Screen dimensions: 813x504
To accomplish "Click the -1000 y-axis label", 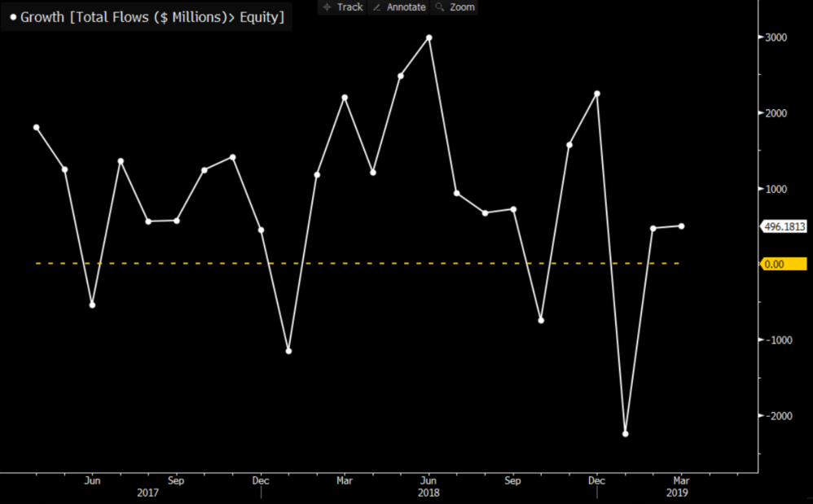I will click(777, 340).
